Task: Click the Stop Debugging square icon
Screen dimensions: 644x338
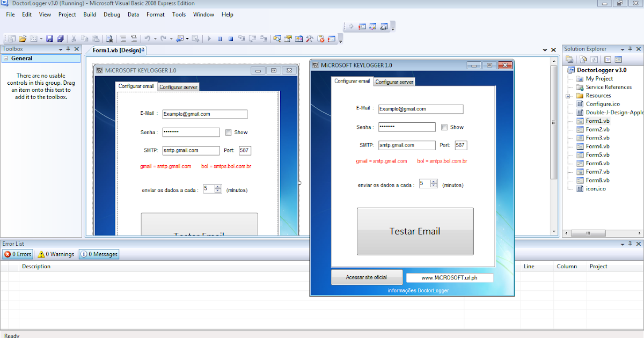Action: coord(231,39)
